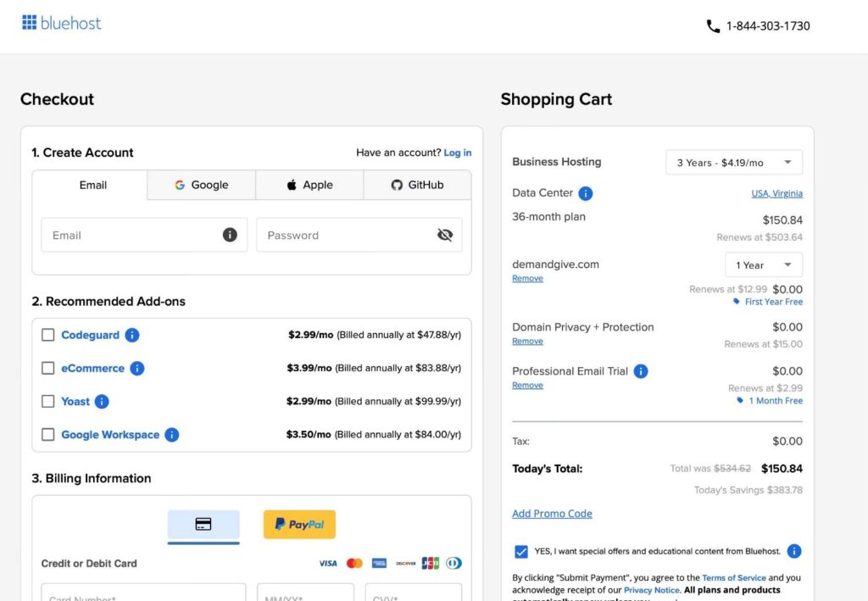This screenshot has height=601, width=868.
Task: Focus the Email input field
Action: [144, 235]
